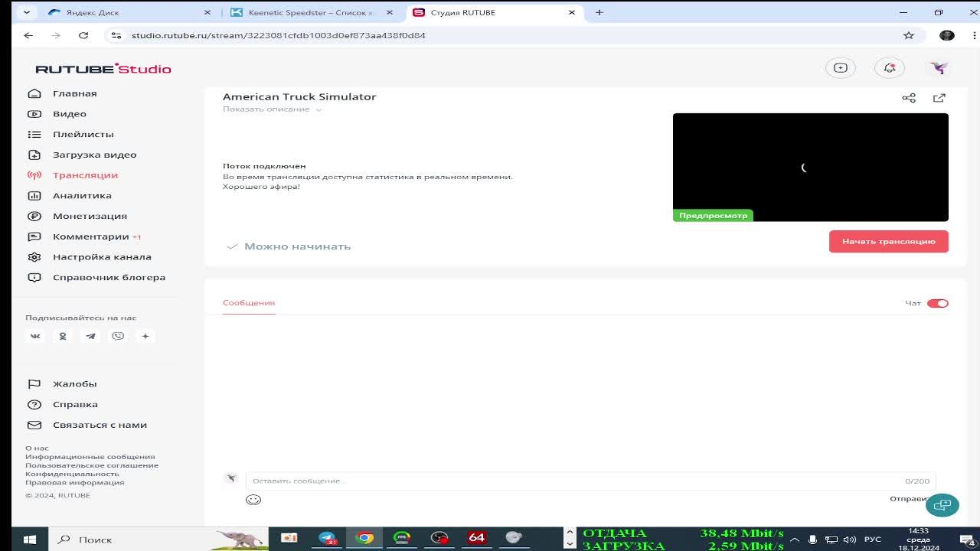Screen dimensions: 980x551
Task: Click the RUTUBE Studio logo
Action: [x=103, y=69]
